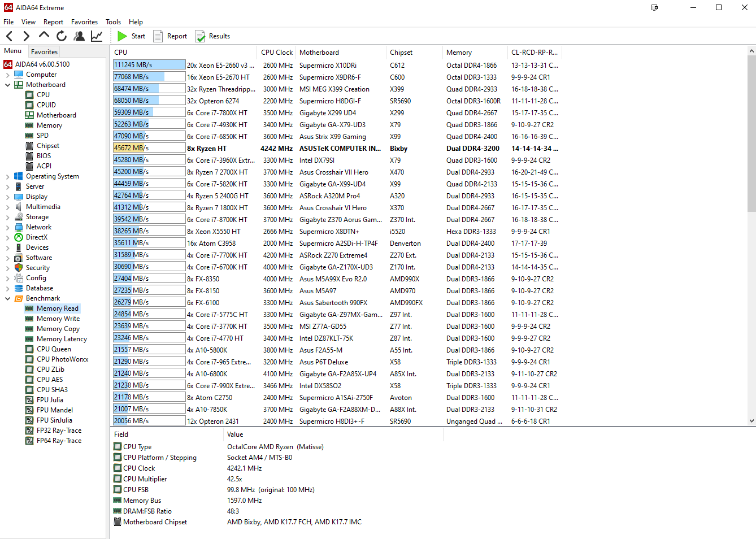Open the File menu
This screenshot has width=756, height=539.
(x=8, y=22)
